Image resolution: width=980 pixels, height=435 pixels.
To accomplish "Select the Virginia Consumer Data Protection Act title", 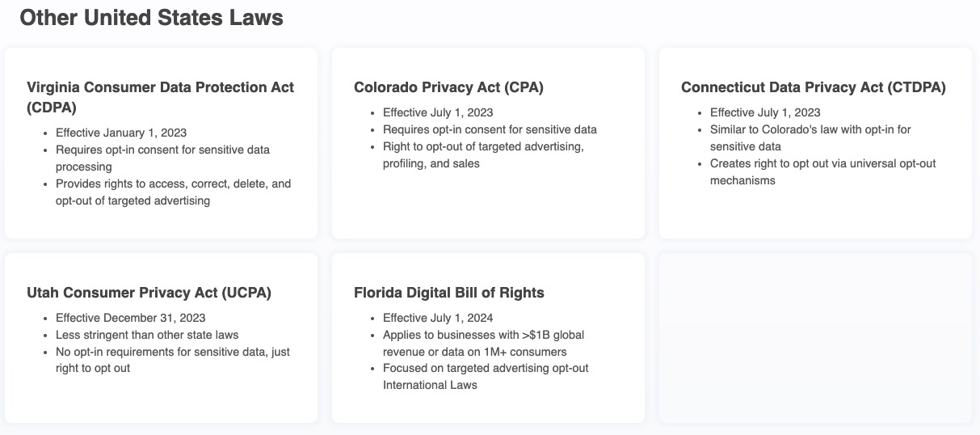I will 160,87.
